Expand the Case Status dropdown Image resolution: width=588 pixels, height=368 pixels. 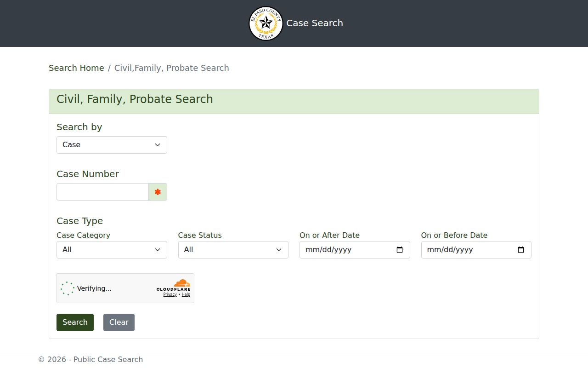click(233, 250)
